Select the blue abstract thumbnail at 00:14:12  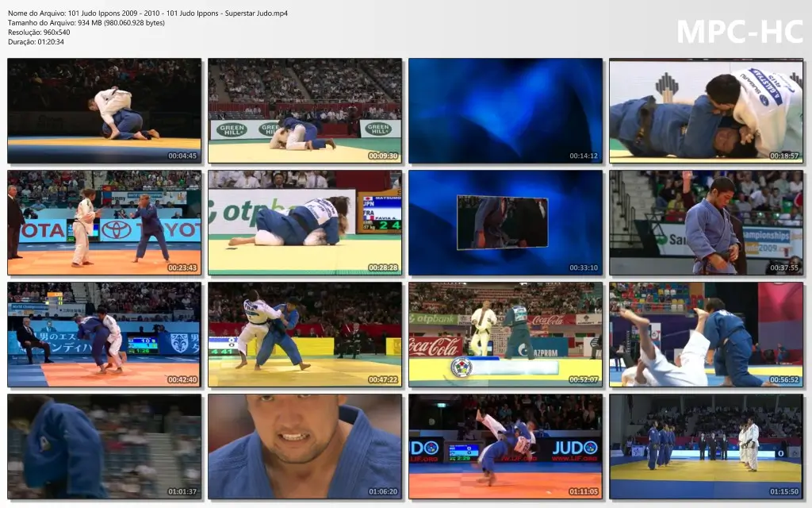(505, 110)
